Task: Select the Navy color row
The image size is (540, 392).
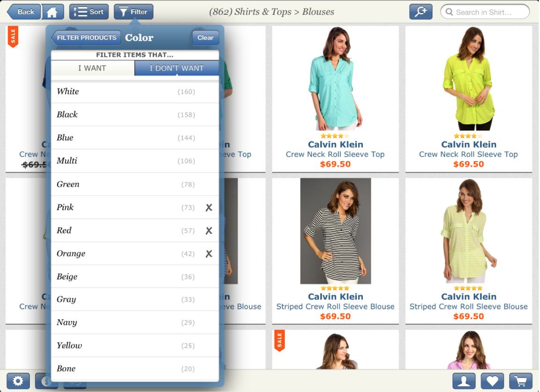Action: [x=135, y=322]
